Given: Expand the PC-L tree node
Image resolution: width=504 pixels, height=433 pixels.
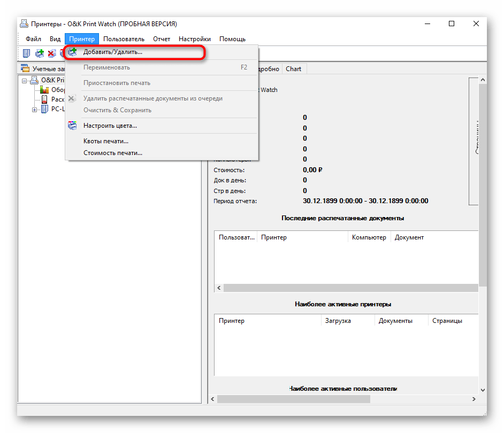Looking at the screenshot, I should coord(34,110).
